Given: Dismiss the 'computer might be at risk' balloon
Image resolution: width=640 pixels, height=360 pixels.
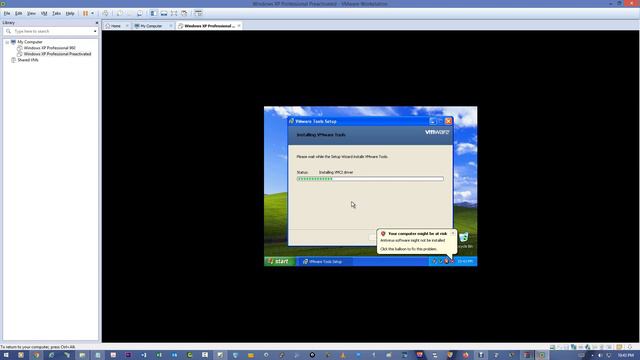Looking at the screenshot, I should pos(453,233).
